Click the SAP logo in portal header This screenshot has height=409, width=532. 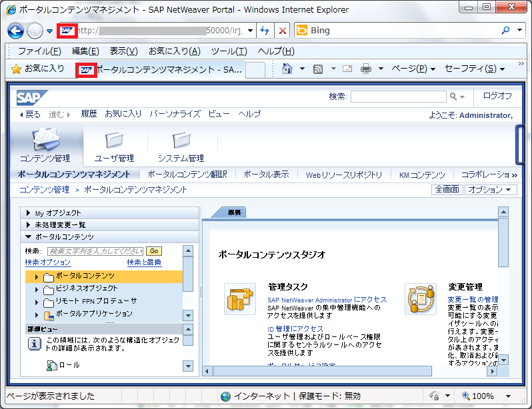coord(32,98)
